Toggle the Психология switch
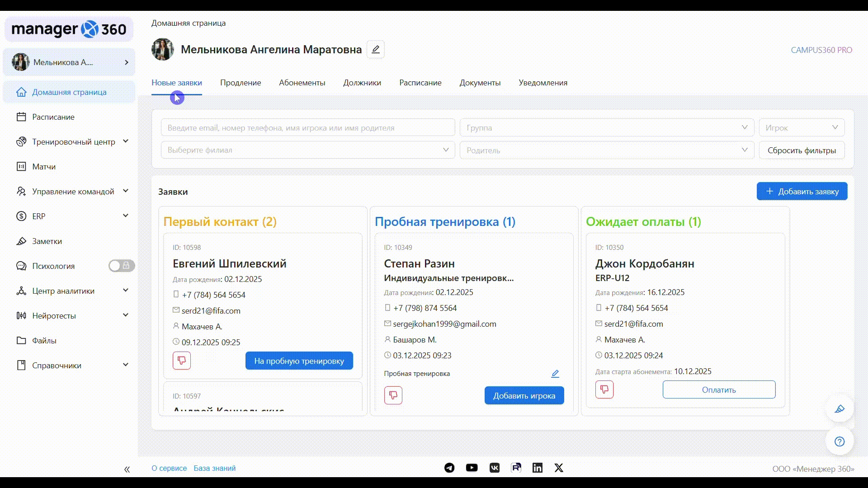The image size is (868, 488). pyautogui.click(x=121, y=266)
